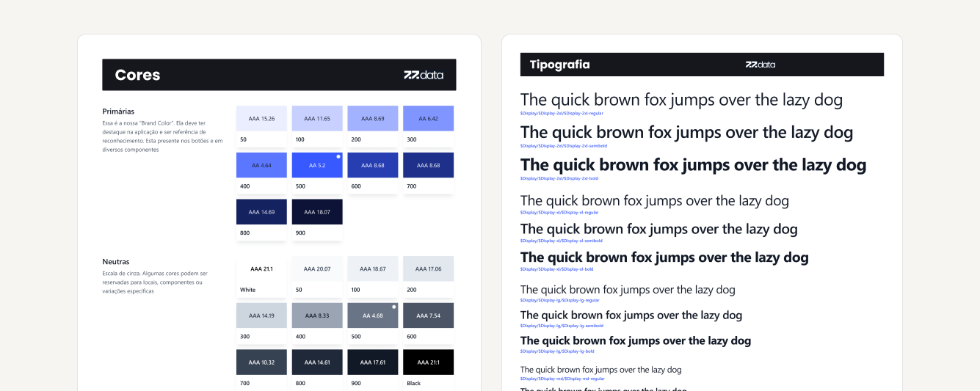Image resolution: width=980 pixels, height=391 pixels.
Task: Choose the Neutras 200 swatch labeled AAA 17.06
Action: pyautogui.click(x=428, y=268)
